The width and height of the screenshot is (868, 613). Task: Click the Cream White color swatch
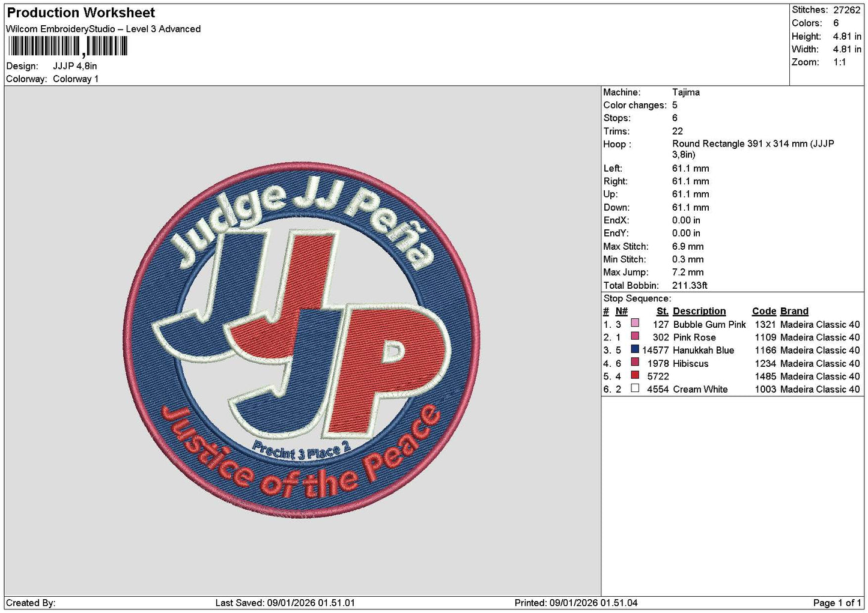click(x=635, y=388)
